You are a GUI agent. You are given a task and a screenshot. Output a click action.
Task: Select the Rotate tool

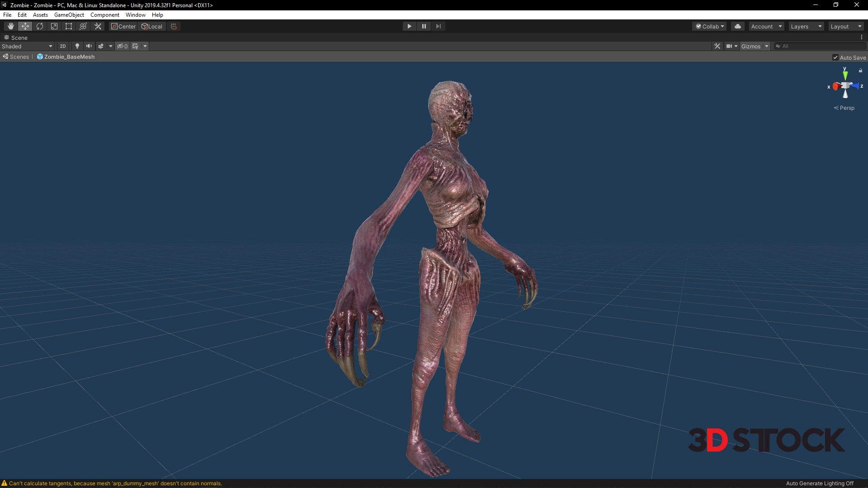40,26
